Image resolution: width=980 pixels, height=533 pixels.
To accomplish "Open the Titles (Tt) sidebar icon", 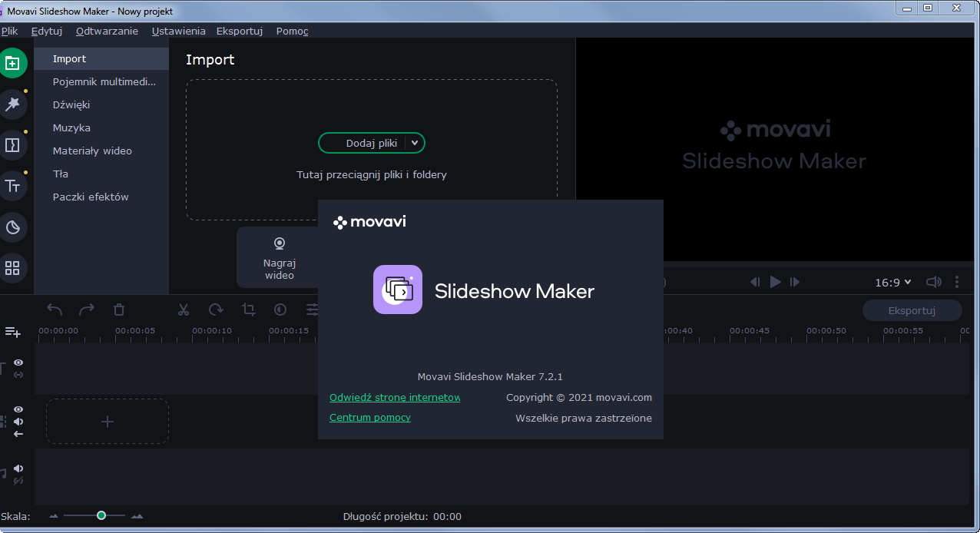I will [12, 186].
